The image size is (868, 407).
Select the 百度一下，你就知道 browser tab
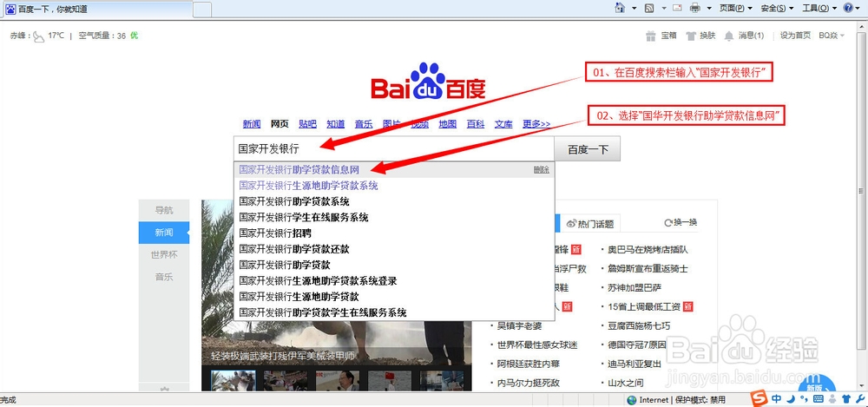[96, 9]
